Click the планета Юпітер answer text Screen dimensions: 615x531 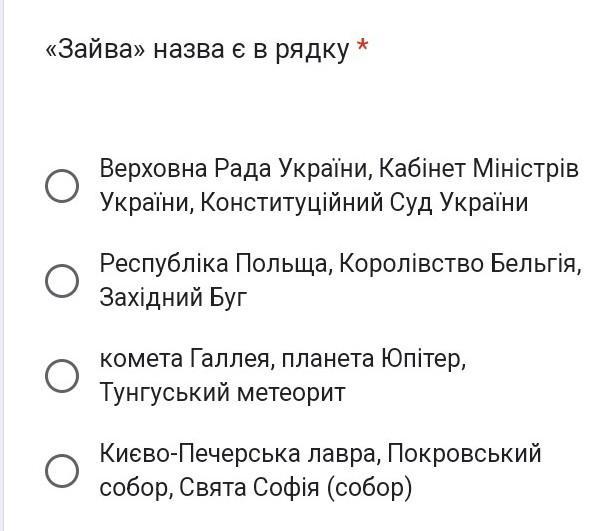click(374, 358)
